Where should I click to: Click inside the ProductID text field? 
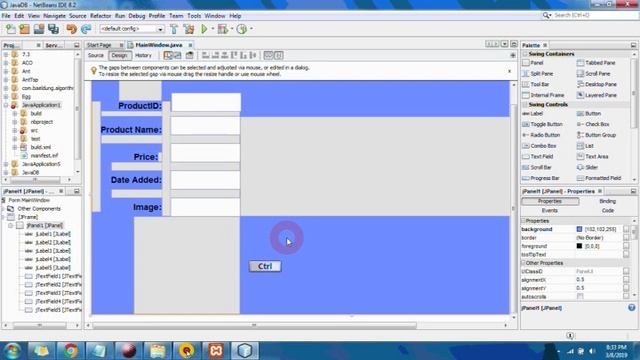[x=206, y=102]
